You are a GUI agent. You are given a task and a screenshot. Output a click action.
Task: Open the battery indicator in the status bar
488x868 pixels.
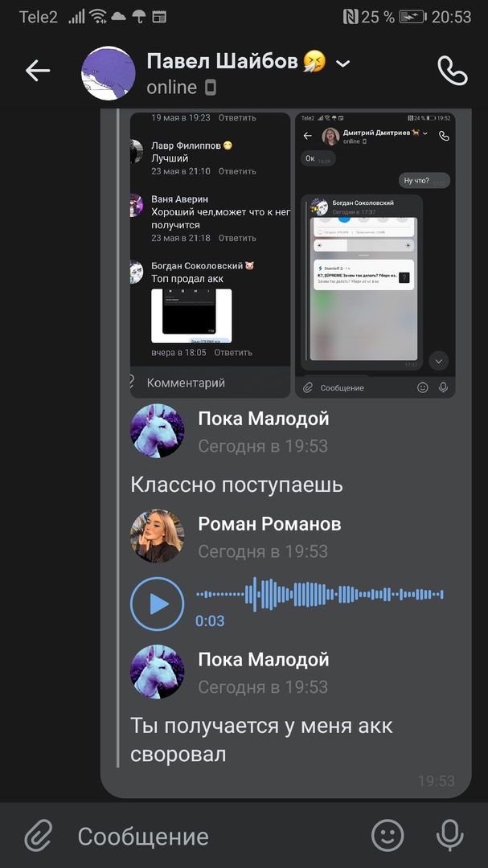pos(412,17)
